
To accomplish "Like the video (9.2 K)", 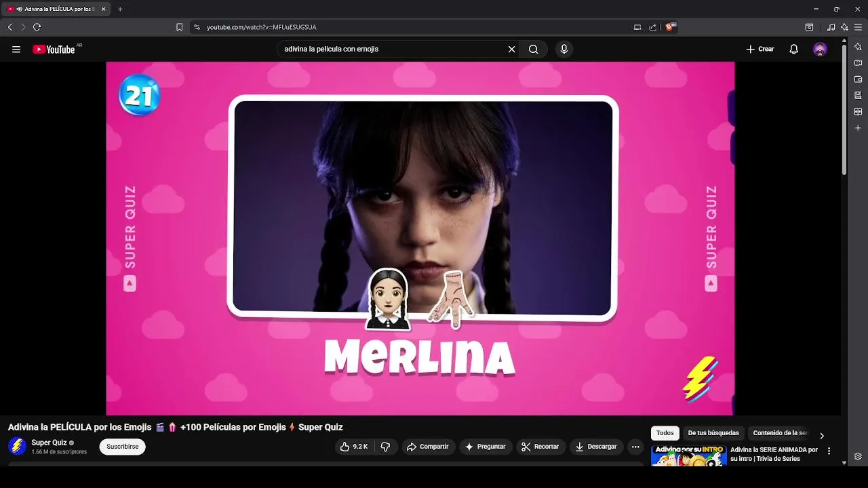I will pos(355,447).
